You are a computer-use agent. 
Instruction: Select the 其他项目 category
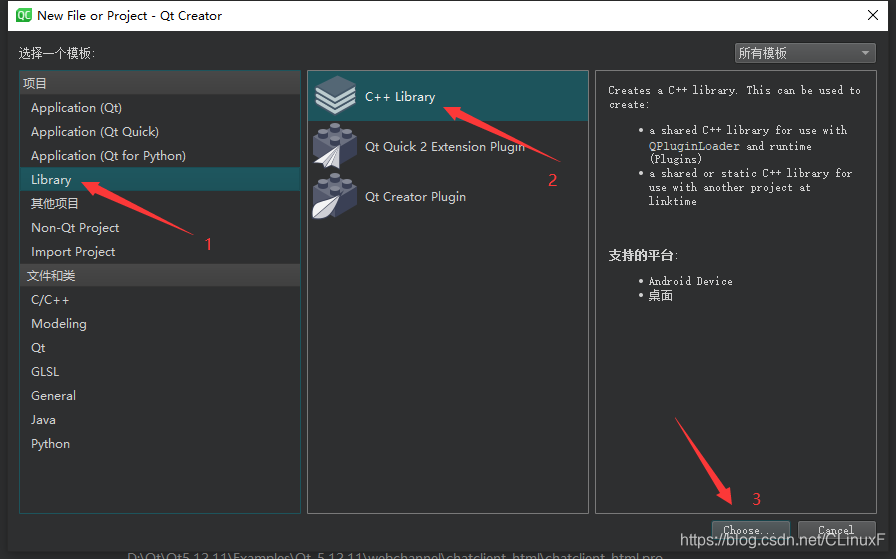(160, 203)
